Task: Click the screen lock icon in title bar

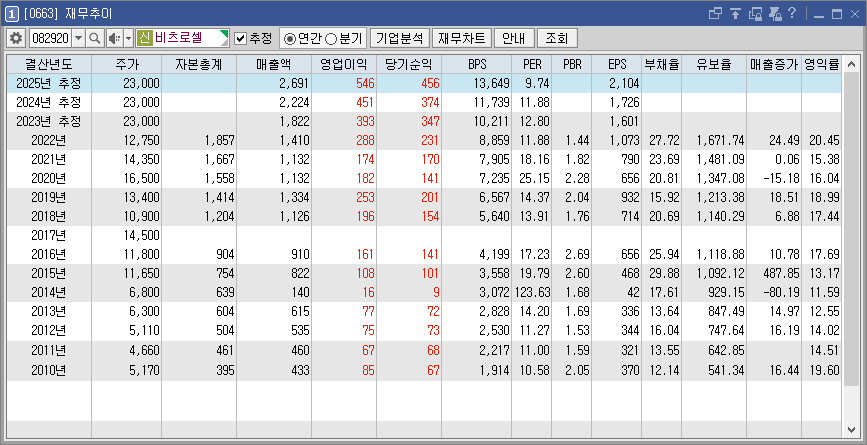Action: click(x=755, y=13)
